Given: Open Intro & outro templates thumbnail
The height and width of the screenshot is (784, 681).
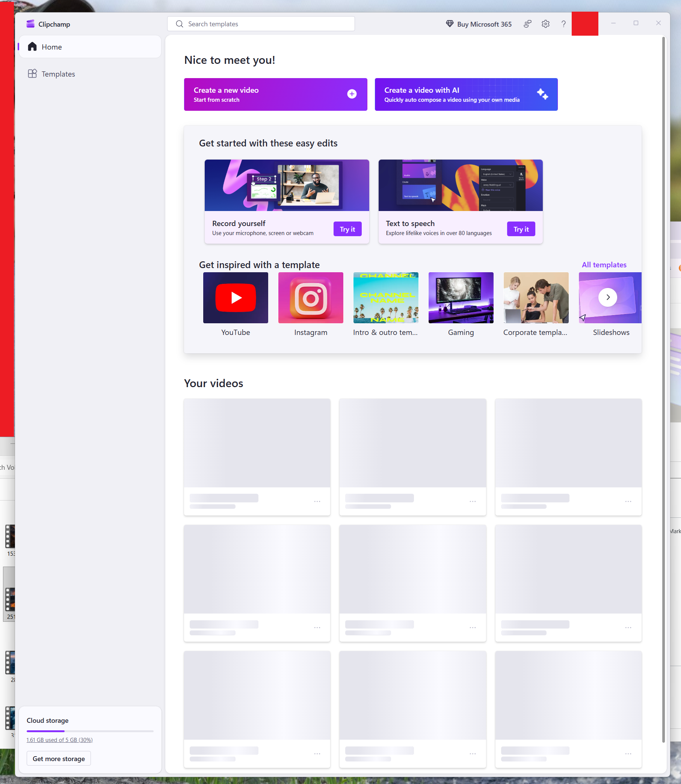Looking at the screenshot, I should (x=386, y=298).
